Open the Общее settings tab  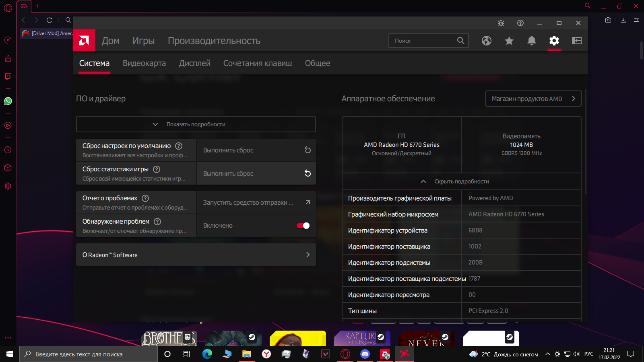[318, 63]
